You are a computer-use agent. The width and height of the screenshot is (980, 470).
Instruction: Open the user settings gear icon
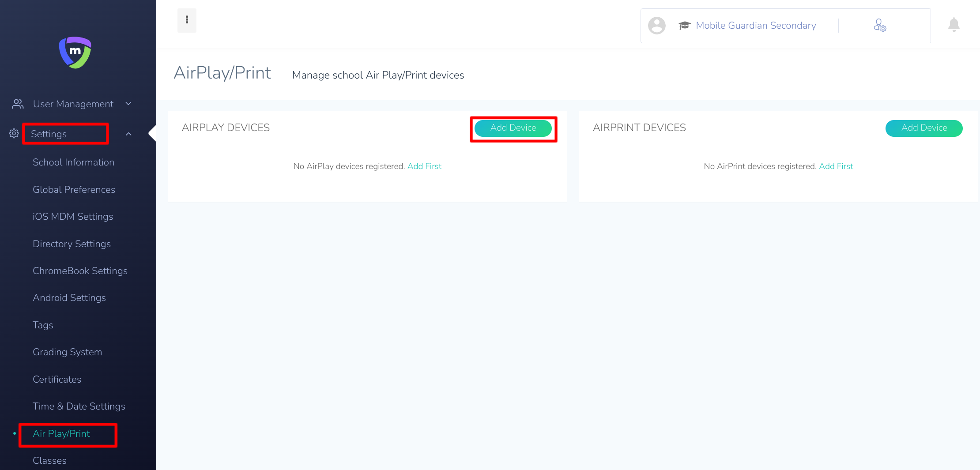point(880,25)
